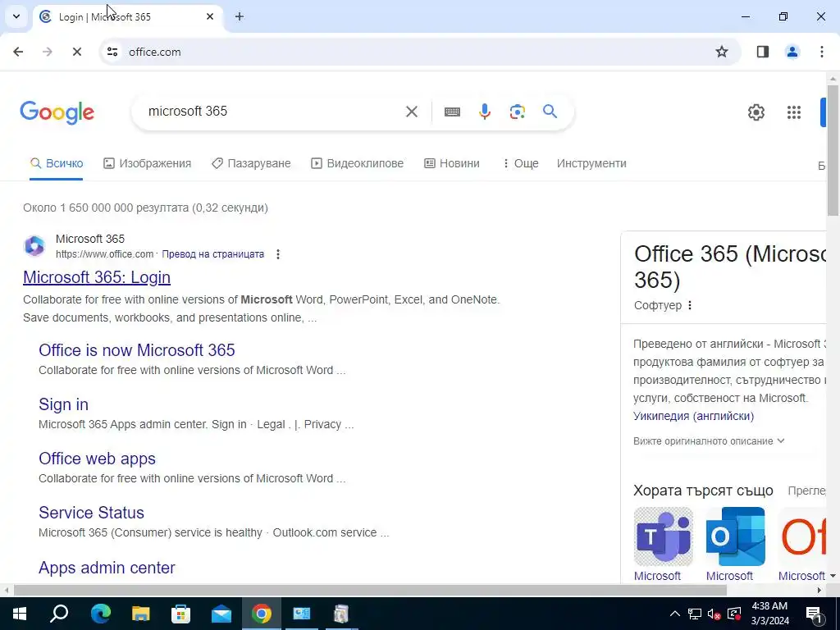Switch to Изображения tab
The width and height of the screenshot is (840, 630).
pos(148,163)
